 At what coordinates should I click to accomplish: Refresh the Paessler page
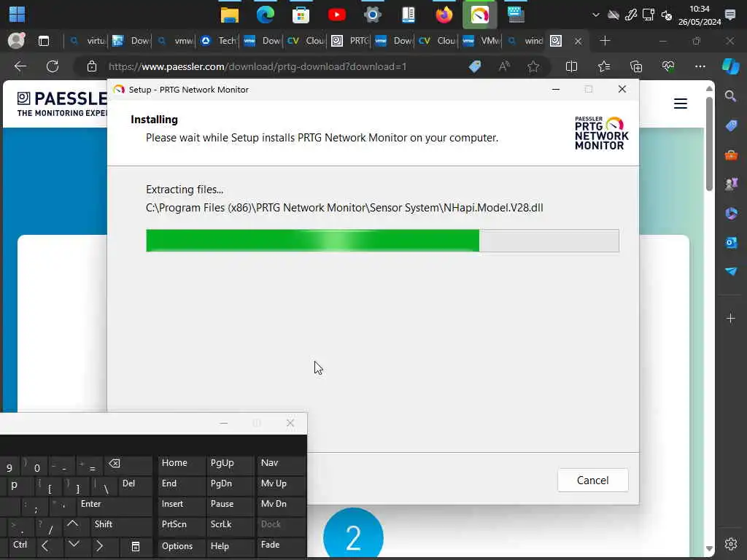click(53, 66)
